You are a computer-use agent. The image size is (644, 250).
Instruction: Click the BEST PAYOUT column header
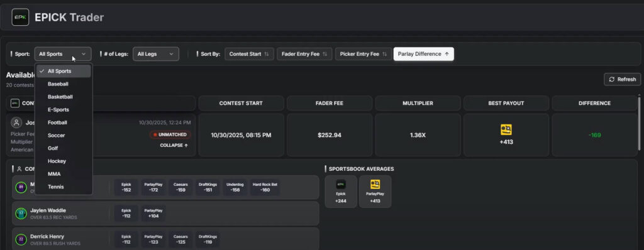click(x=506, y=103)
